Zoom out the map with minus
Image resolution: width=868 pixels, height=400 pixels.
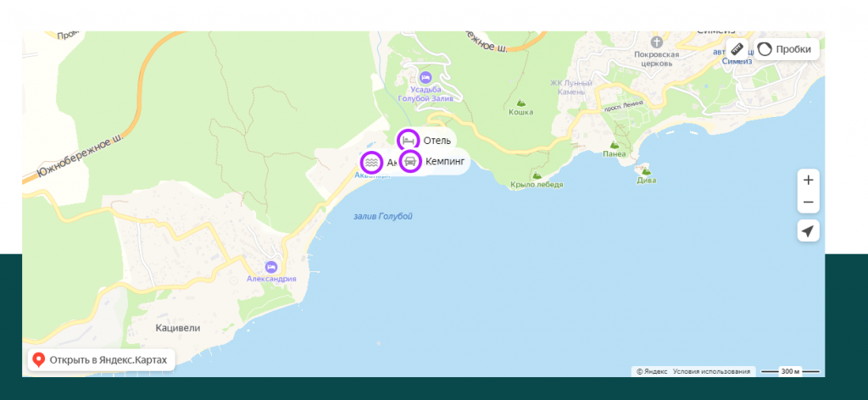(x=808, y=202)
